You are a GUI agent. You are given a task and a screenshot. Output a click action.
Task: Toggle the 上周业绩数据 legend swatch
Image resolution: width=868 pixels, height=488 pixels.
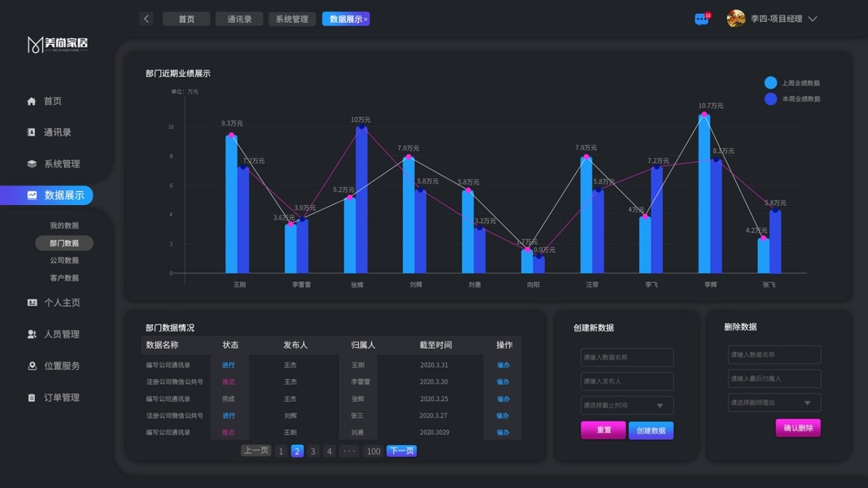(770, 83)
